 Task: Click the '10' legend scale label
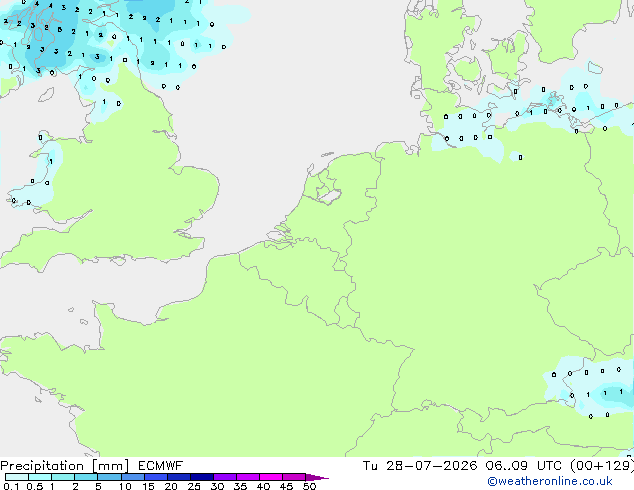(125, 486)
